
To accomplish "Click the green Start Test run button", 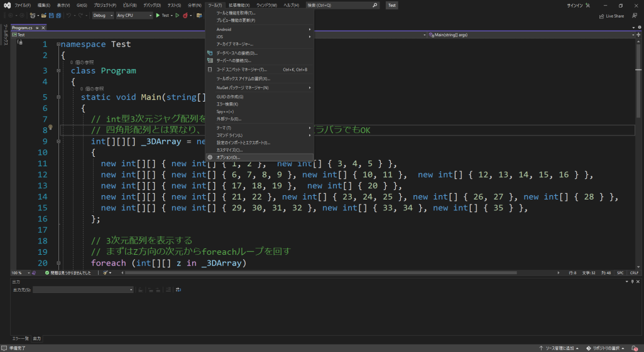I will (x=158, y=16).
